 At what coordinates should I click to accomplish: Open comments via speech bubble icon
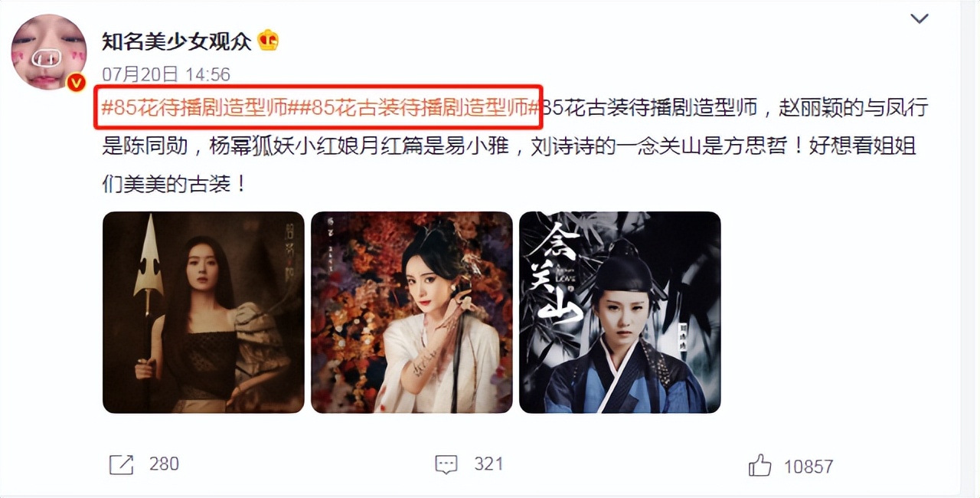[x=446, y=464]
